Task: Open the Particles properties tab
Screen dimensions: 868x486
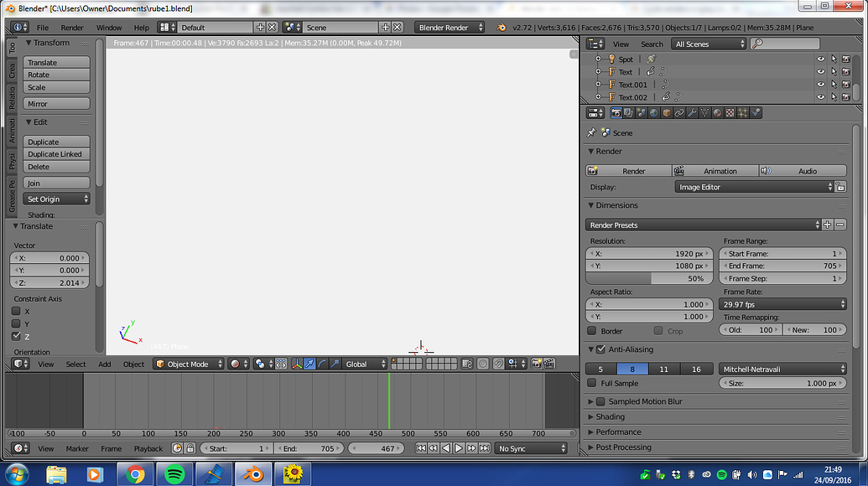Action: [x=743, y=113]
